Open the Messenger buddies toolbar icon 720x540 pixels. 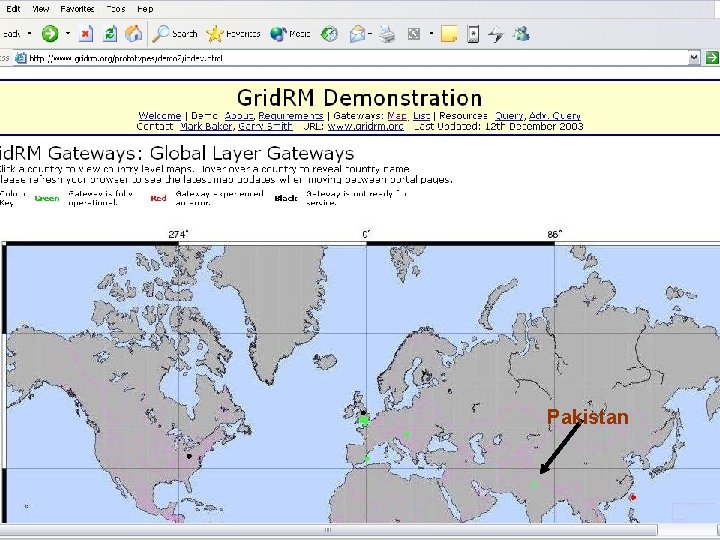(x=522, y=34)
